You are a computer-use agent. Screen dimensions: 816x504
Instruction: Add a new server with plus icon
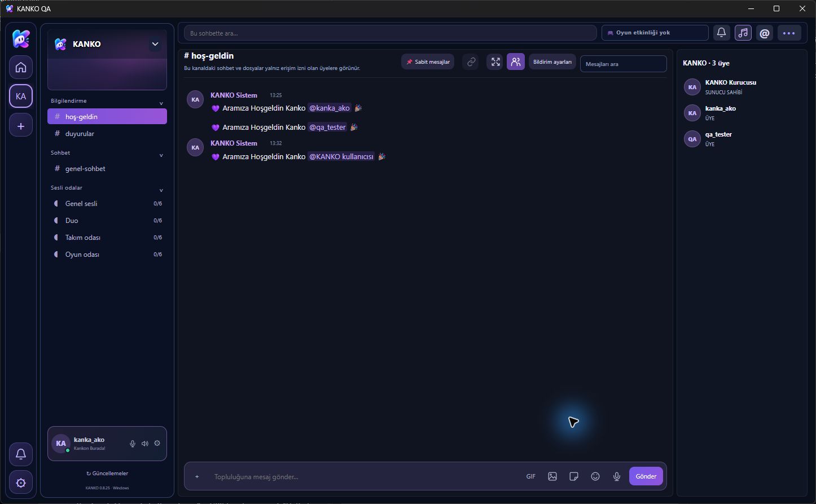21,125
